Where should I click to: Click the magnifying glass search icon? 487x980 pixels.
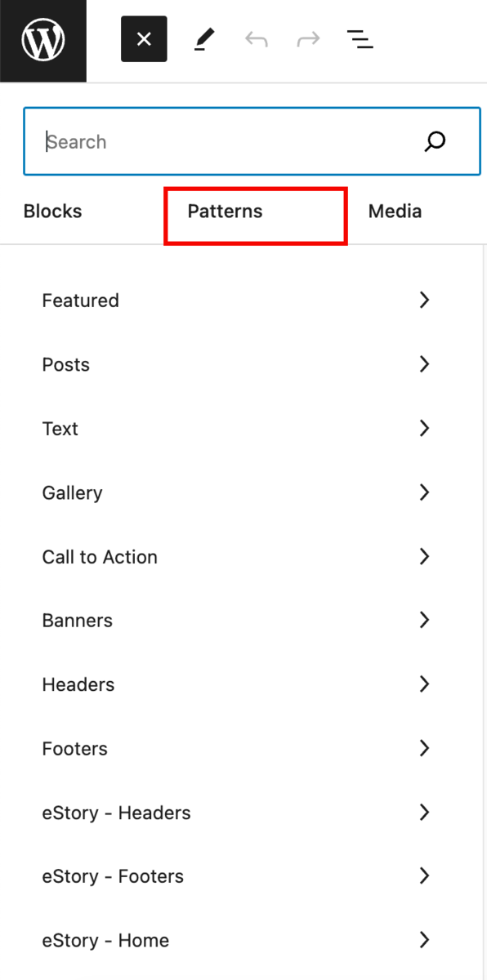pos(435,141)
